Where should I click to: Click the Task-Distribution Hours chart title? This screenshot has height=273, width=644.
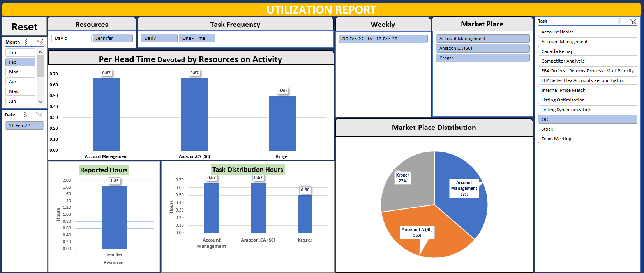click(248, 170)
